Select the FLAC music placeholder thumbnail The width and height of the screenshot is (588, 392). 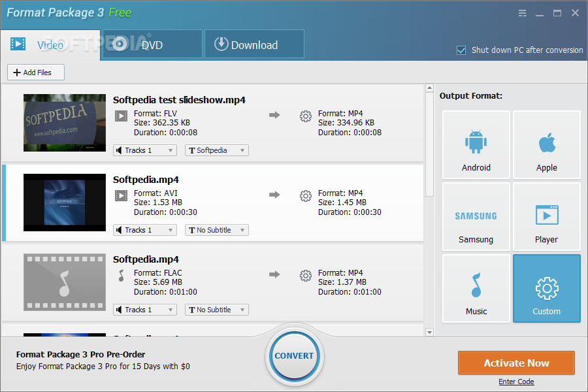pos(65,282)
